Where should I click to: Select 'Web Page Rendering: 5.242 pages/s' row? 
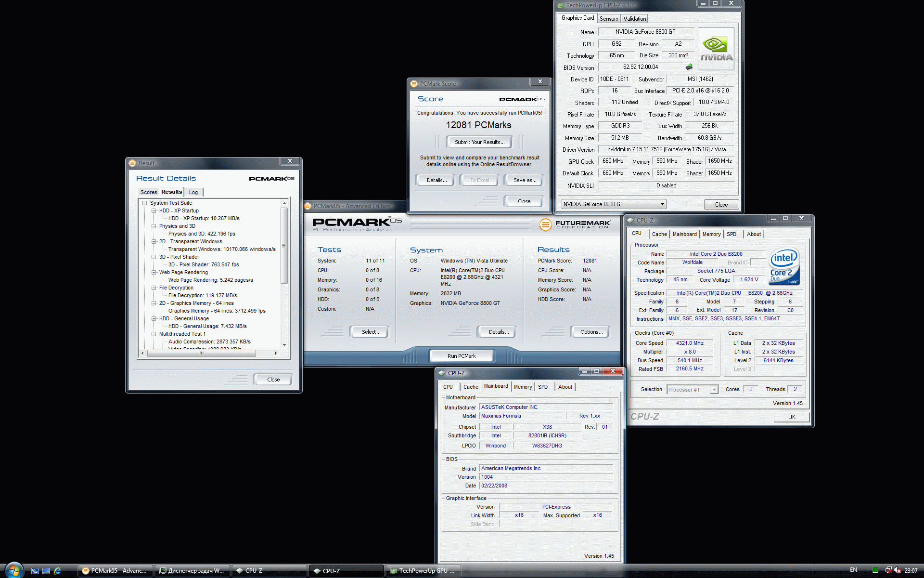click(210, 280)
